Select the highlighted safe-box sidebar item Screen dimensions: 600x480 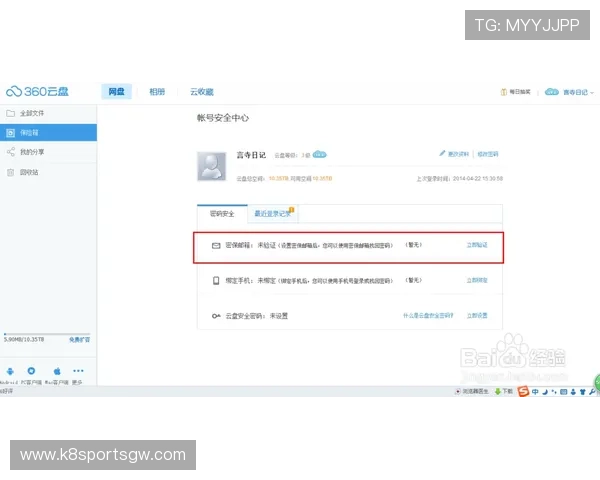[48, 132]
